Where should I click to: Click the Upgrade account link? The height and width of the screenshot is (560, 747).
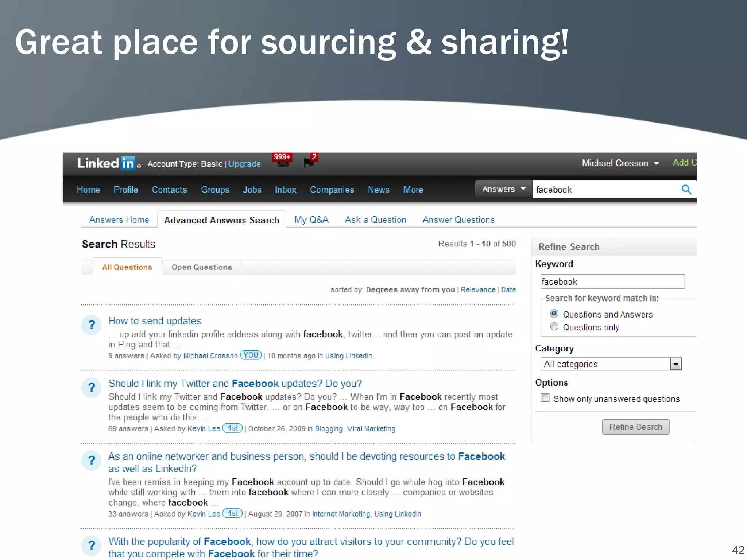coord(244,164)
